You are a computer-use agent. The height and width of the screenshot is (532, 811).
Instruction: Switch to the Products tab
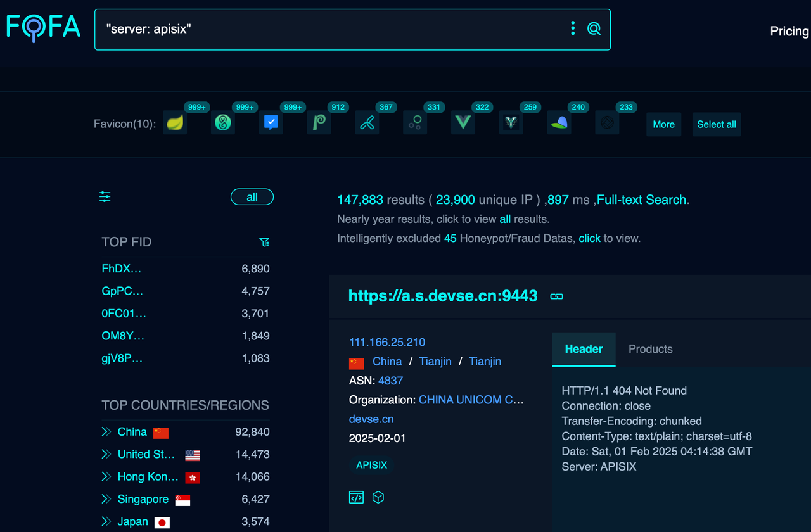tap(650, 349)
